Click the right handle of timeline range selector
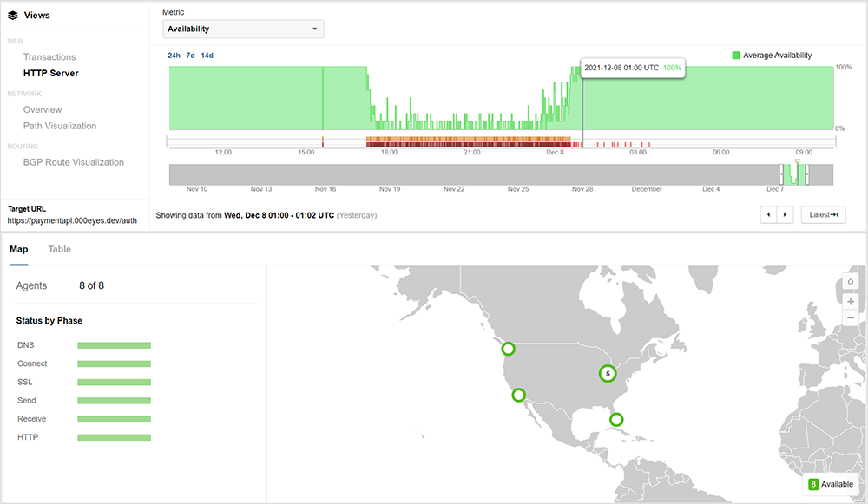Image resolution: width=868 pixels, height=504 pixels. point(807,173)
